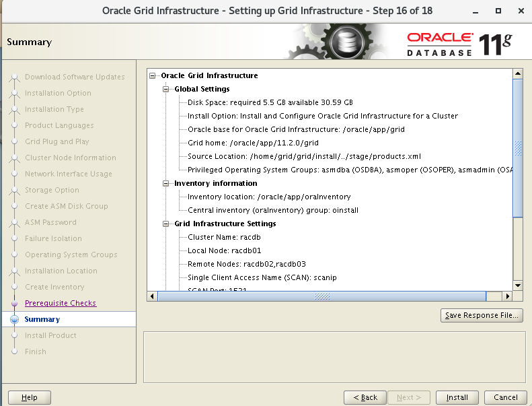Click the Prerequisite Checks step marker dot
The width and height of the screenshot is (532, 406).
point(14,303)
